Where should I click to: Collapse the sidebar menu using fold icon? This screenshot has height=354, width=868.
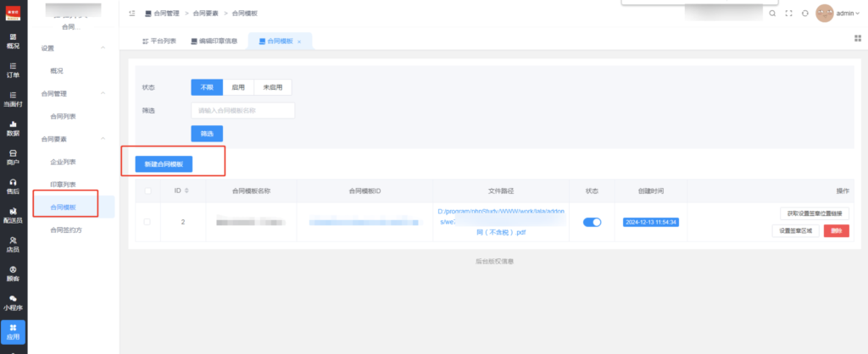pyautogui.click(x=132, y=14)
